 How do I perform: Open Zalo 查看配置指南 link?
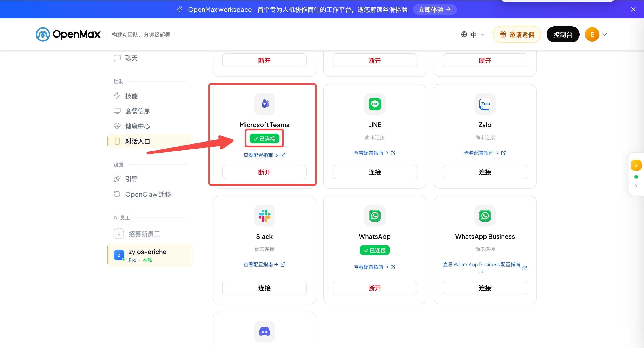tap(485, 153)
